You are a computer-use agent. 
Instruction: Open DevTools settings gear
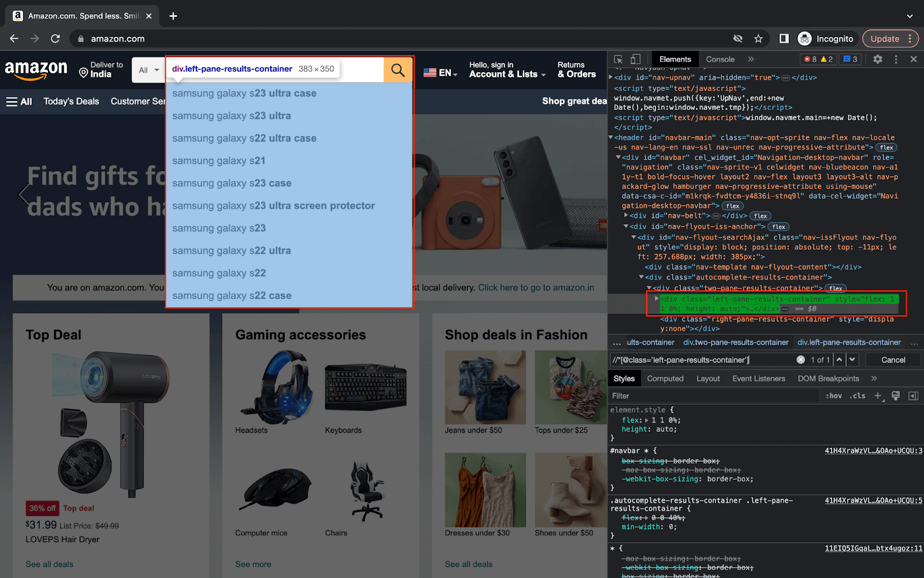pyautogui.click(x=877, y=59)
